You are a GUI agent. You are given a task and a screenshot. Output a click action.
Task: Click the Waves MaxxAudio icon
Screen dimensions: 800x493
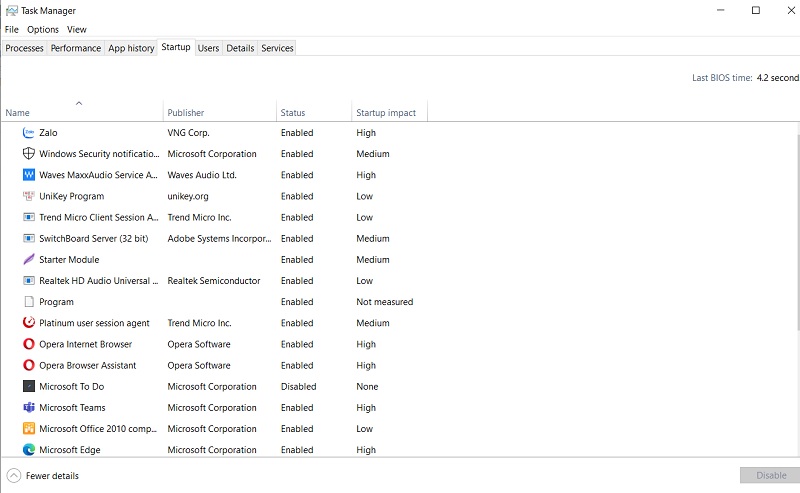click(29, 175)
